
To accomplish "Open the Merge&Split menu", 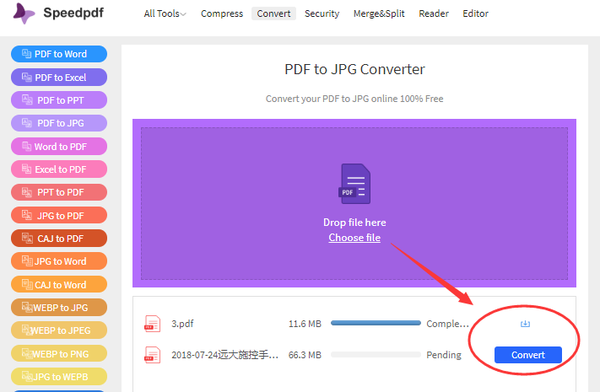I will (379, 14).
